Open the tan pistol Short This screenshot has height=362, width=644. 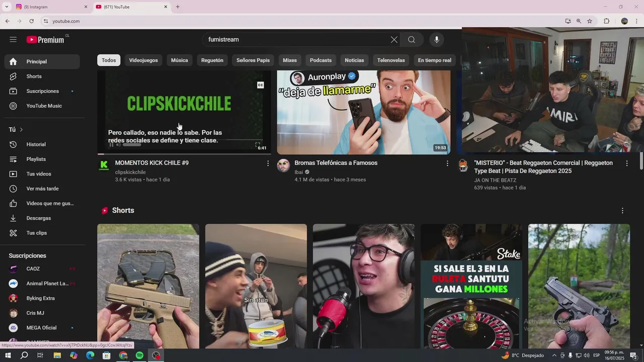click(148, 286)
